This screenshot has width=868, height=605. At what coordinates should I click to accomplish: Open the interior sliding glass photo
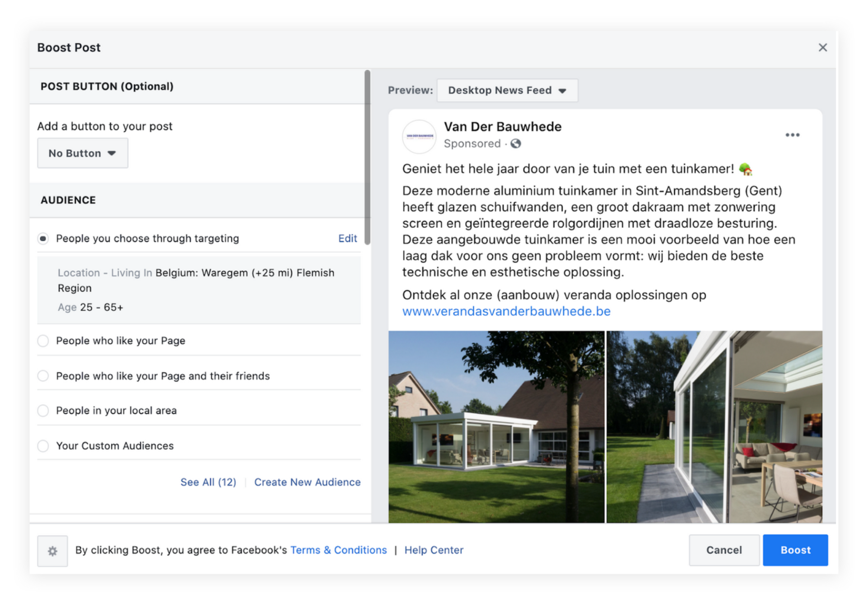714,427
